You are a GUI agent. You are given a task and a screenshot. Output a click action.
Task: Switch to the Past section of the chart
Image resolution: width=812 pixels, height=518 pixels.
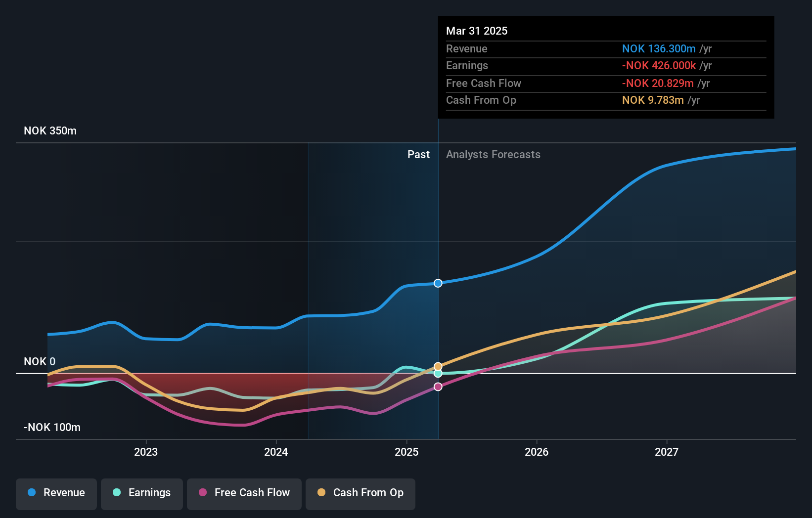click(x=419, y=154)
